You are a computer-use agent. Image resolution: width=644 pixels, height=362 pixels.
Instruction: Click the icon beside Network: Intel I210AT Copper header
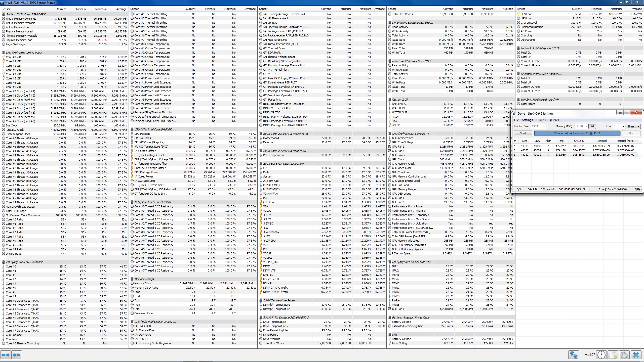point(518,74)
